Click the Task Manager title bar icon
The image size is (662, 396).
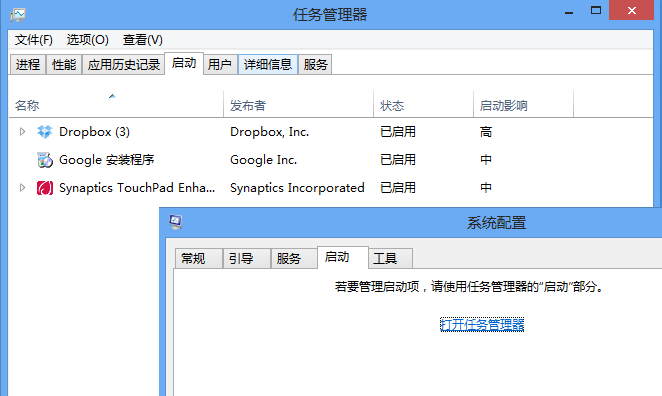pos(18,15)
